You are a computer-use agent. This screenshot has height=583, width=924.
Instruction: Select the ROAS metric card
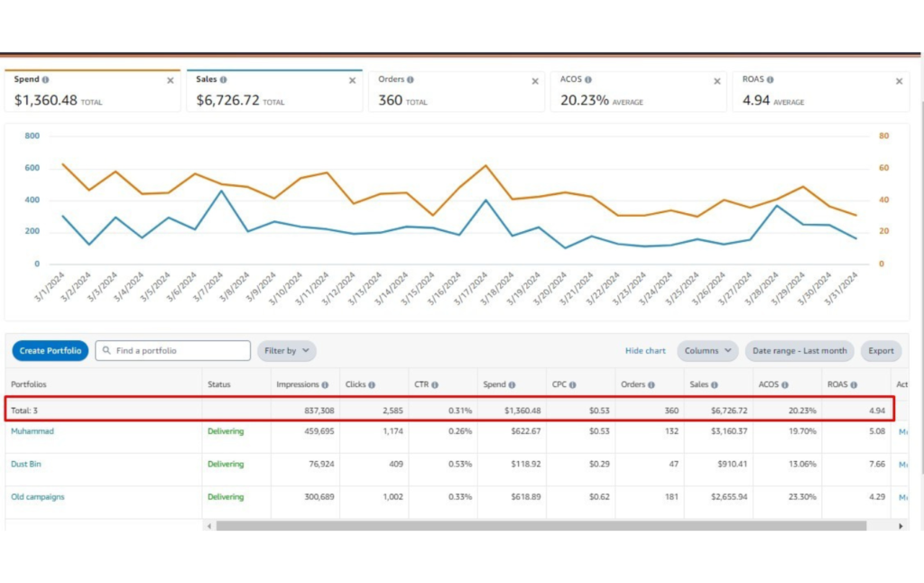pos(821,91)
